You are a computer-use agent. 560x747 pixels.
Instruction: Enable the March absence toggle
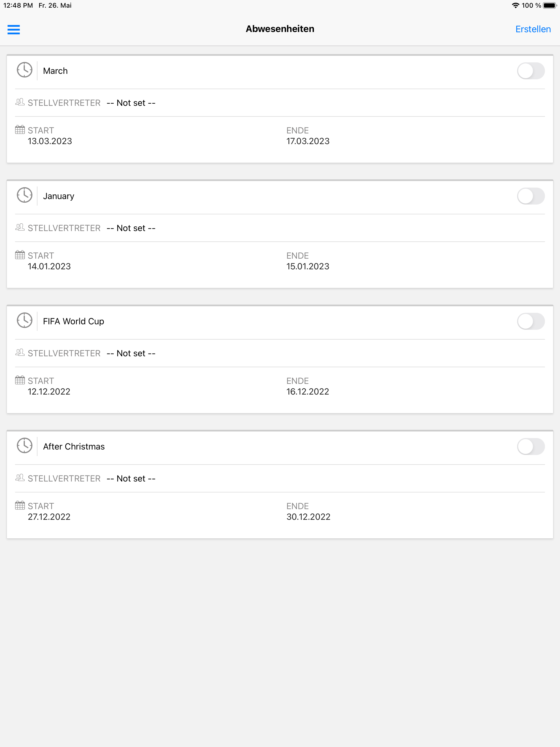(x=531, y=71)
